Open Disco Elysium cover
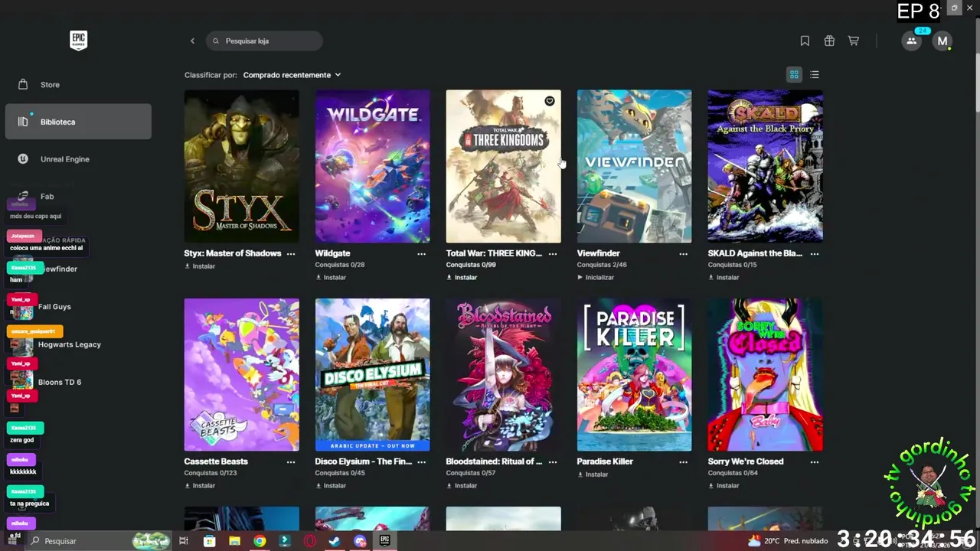Screen dimensions: 980x551 click(x=373, y=375)
